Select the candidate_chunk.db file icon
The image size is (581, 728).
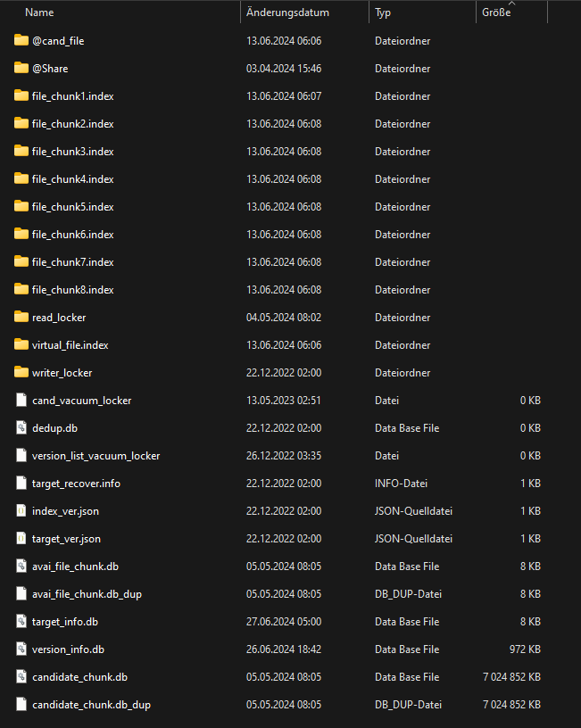[21, 677]
